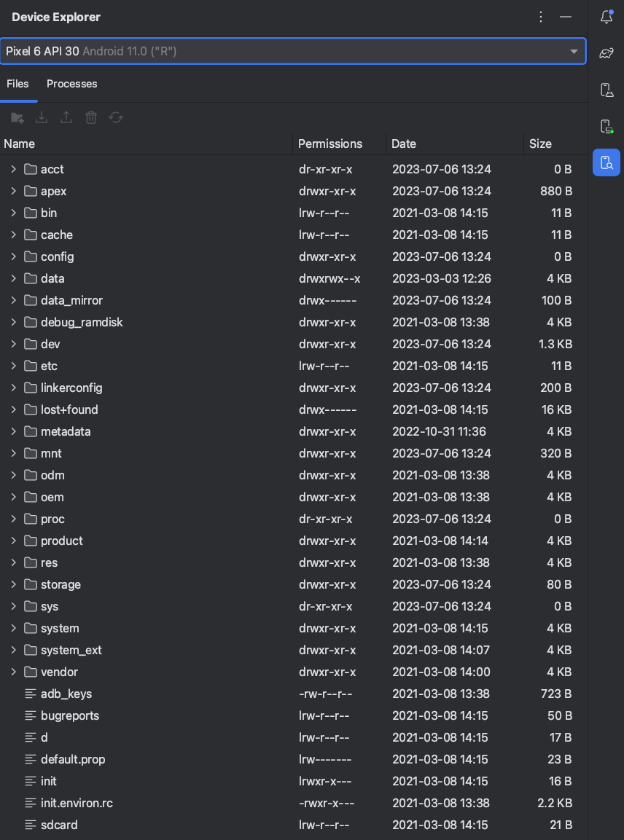This screenshot has height=840, width=624.
Task: Click the synchronize refresh toolbar icon
Action: pos(115,117)
